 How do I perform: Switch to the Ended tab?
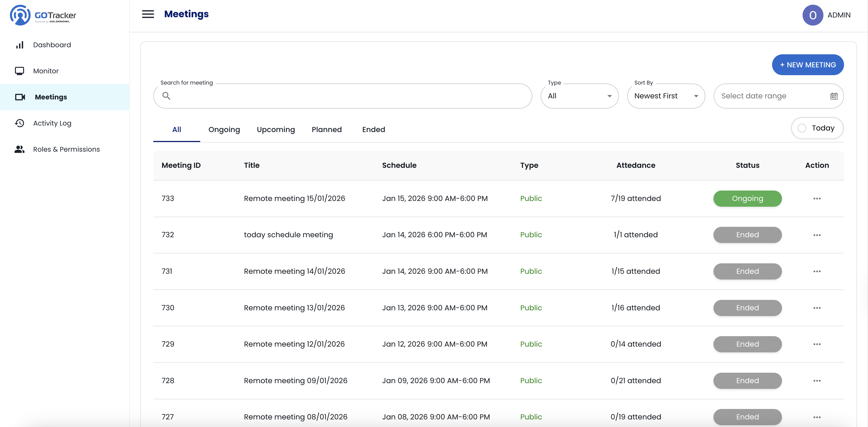point(373,129)
